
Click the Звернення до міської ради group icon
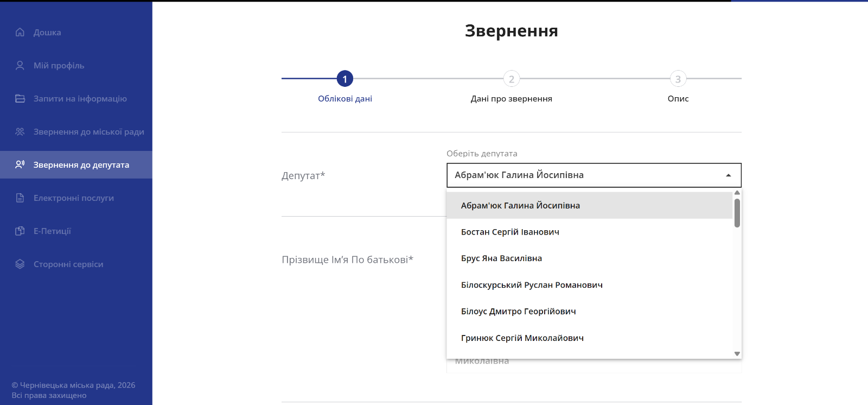[x=20, y=131]
